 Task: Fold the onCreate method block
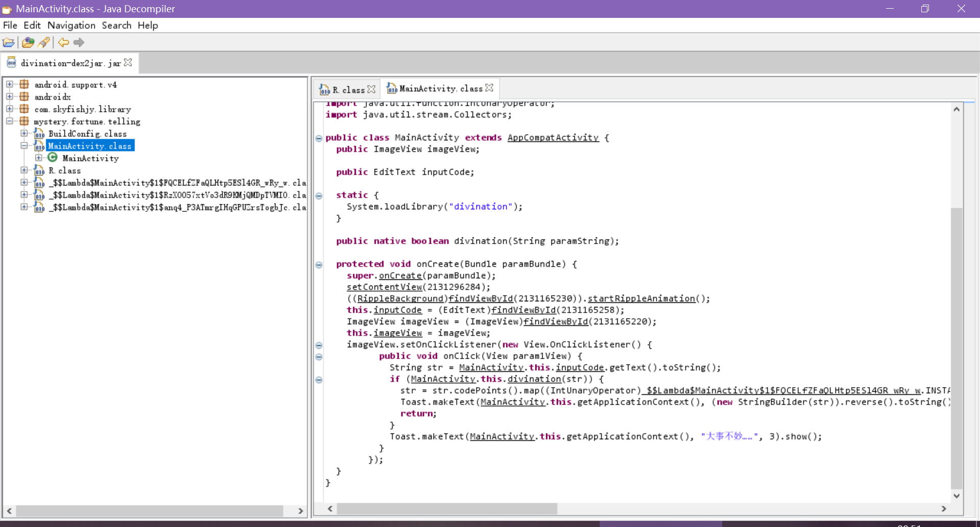(x=319, y=265)
